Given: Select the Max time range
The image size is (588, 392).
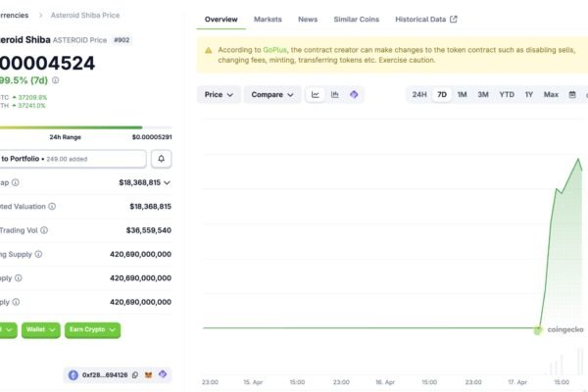Looking at the screenshot, I should (x=551, y=94).
